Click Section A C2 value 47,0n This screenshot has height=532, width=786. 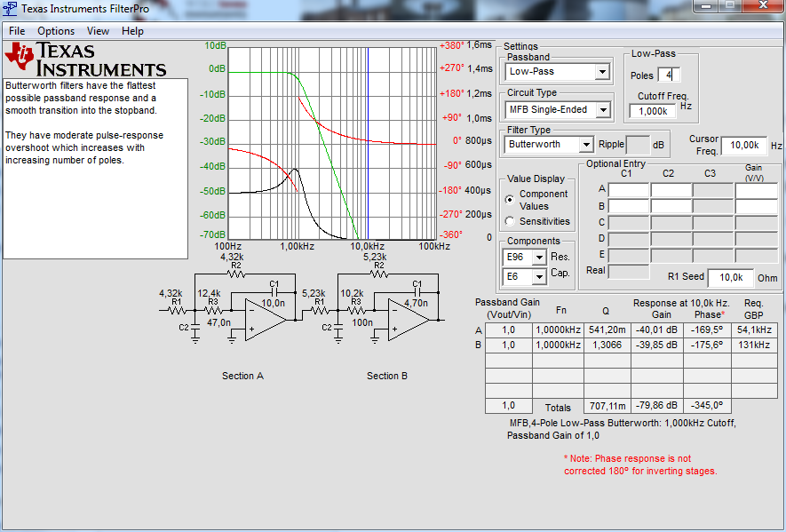pyautogui.click(x=218, y=322)
